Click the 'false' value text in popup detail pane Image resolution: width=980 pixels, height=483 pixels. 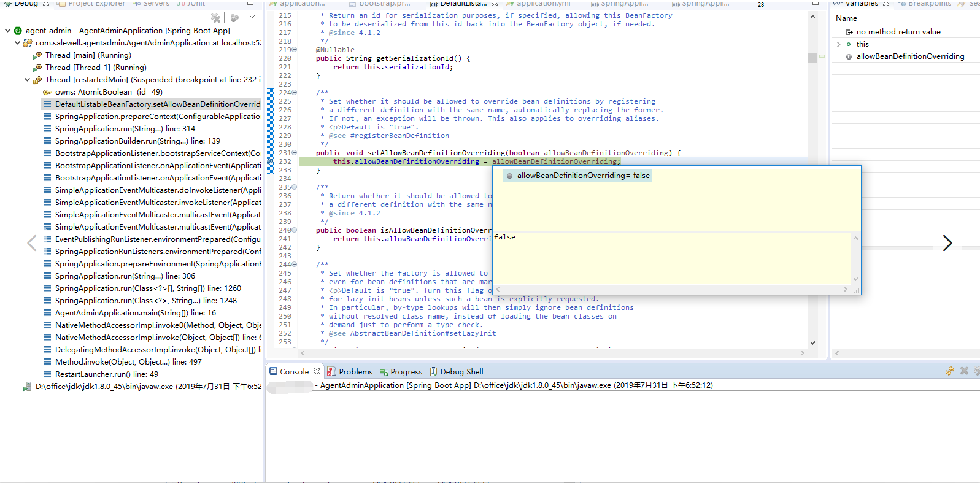(505, 237)
